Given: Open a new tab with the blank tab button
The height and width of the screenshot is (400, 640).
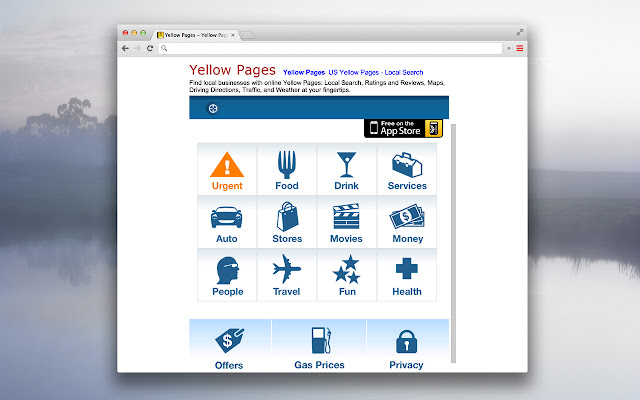Looking at the screenshot, I should pyautogui.click(x=247, y=36).
